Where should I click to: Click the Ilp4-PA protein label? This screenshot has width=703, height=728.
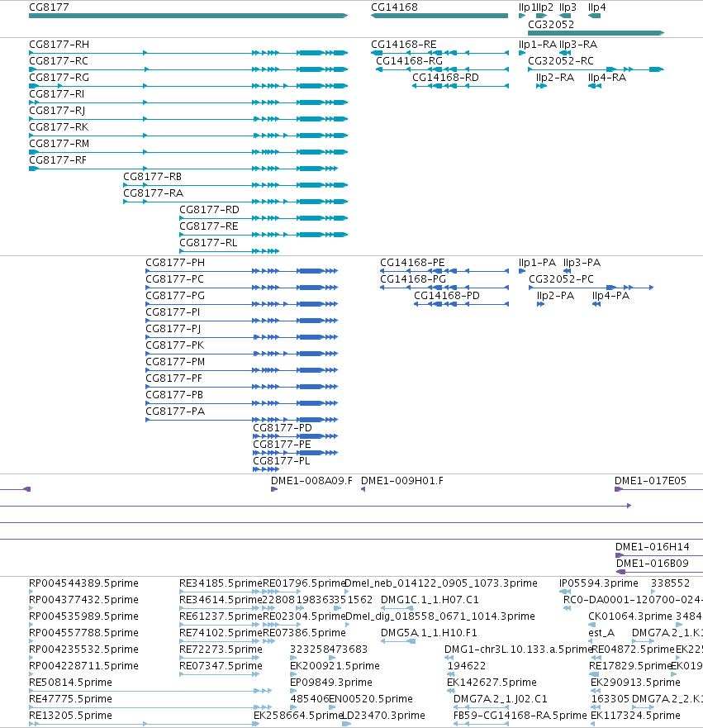point(610,296)
